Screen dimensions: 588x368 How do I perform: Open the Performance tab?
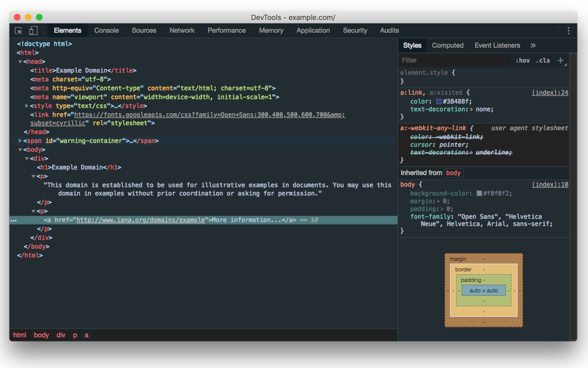[226, 31]
